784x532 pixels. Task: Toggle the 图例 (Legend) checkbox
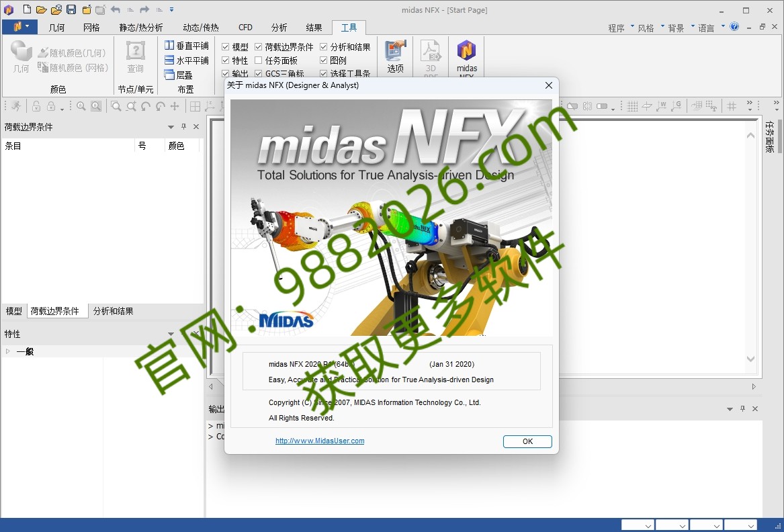pyautogui.click(x=324, y=60)
